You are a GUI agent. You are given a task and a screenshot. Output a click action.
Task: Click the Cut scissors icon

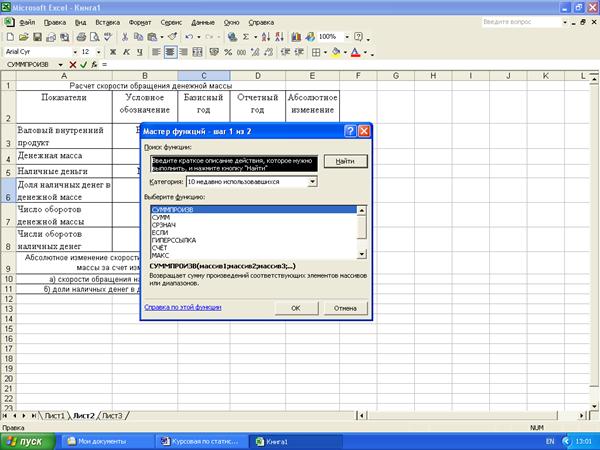(124, 36)
